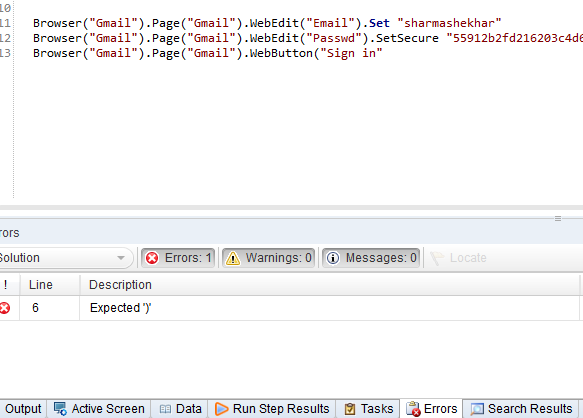
Task: Toggle the Errors: 1 filter button
Action: [x=178, y=258]
